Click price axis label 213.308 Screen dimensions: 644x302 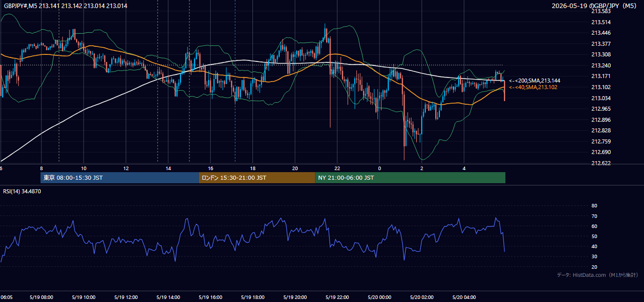[x=601, y=54]
